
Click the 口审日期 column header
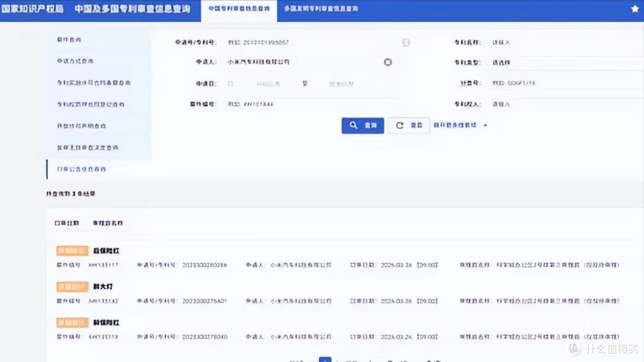(x=67, y=223)
